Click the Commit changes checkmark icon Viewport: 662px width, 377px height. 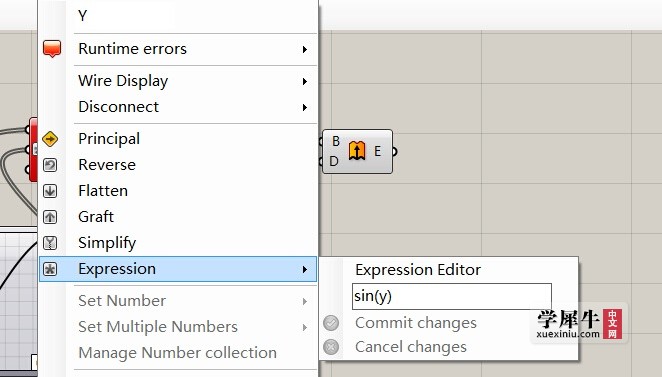click(x=331, y=323)
